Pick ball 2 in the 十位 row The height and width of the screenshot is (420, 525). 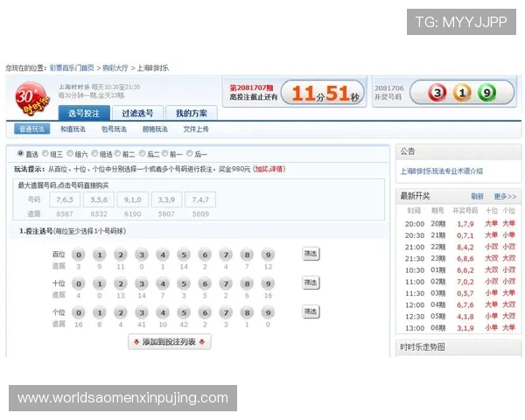(x=121, y=283)
